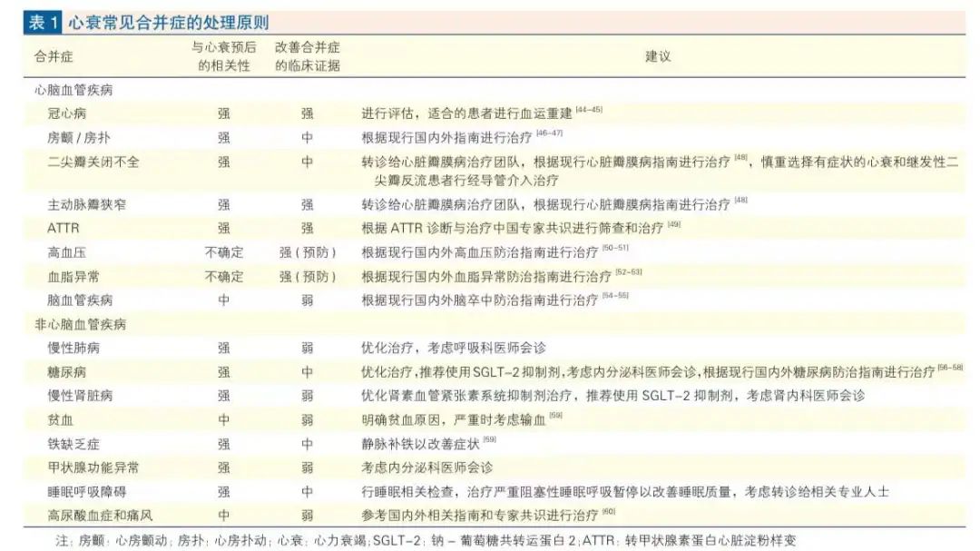Open citation [56-58] in the 糖尿病 row
The height and width of the screenshot is (551, 980).
tap(950, 369)
